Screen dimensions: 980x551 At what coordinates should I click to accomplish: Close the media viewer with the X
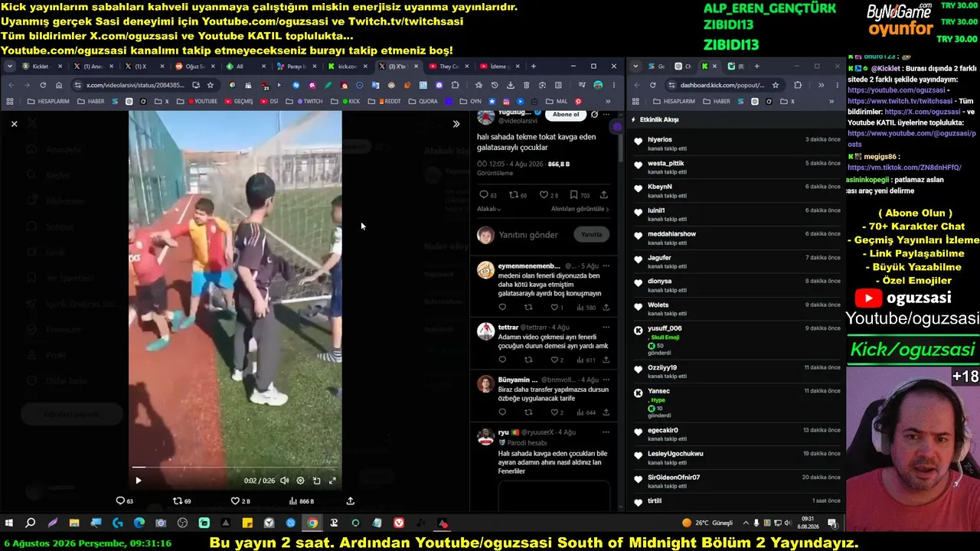14,123
